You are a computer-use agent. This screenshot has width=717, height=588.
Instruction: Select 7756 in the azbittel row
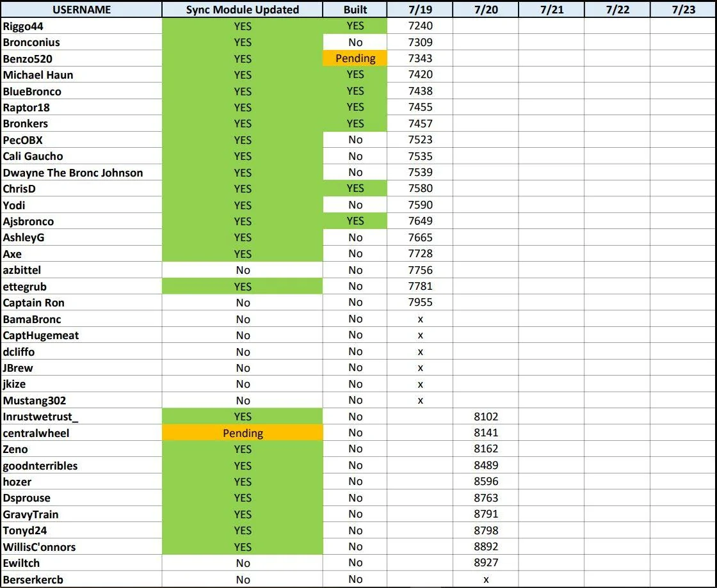[x=420, y=270]
